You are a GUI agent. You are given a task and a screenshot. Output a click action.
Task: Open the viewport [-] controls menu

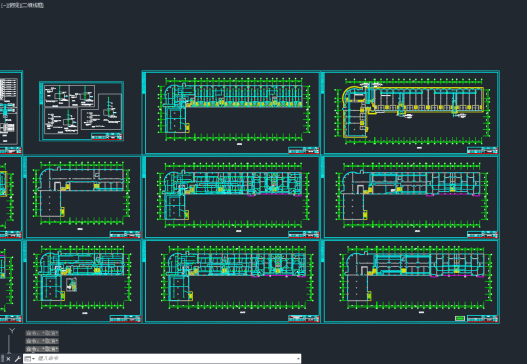click(x=3, y=5)
